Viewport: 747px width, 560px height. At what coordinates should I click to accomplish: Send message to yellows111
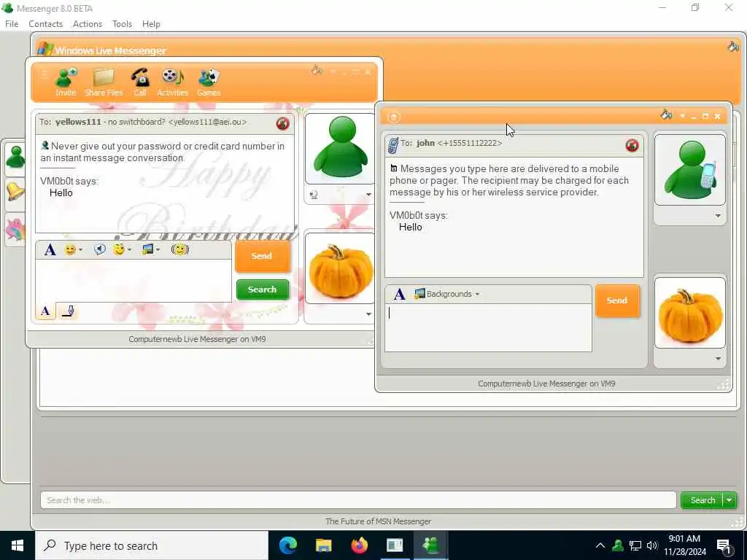click(262, 256)
